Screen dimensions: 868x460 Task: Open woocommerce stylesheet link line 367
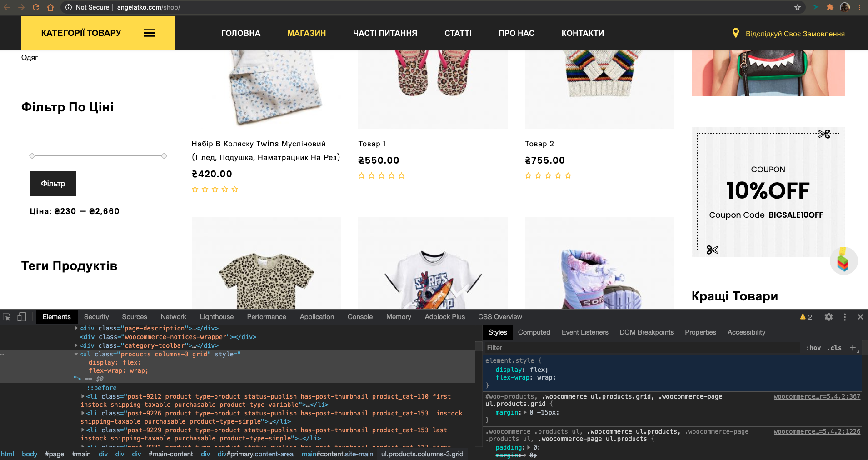[817, 396]
